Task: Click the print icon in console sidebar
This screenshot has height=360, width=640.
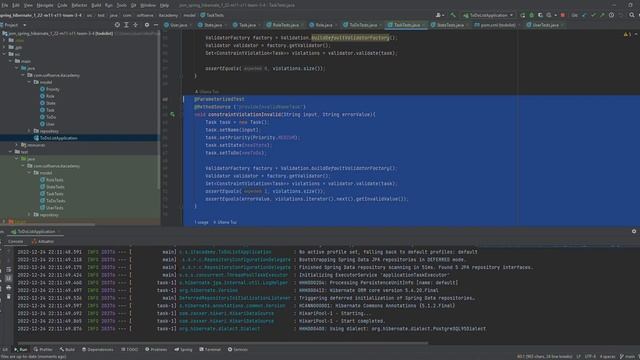Action: tap(9, 287)
